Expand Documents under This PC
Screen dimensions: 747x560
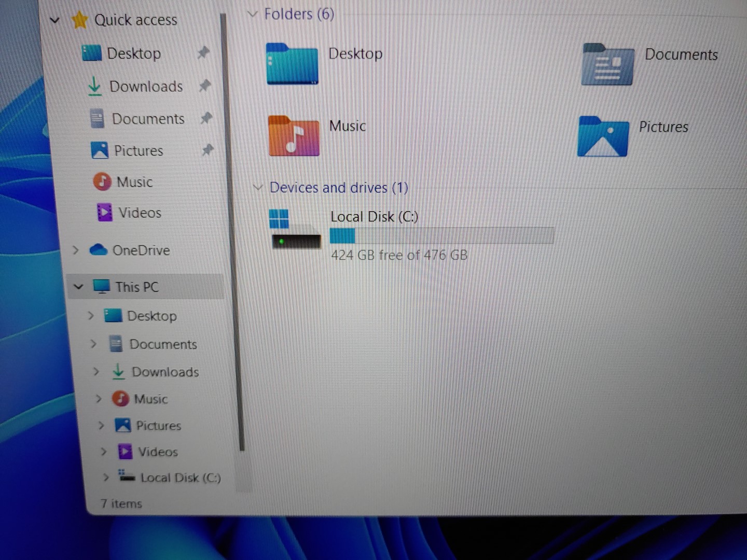pyautogui.click(x=93, y=344)
